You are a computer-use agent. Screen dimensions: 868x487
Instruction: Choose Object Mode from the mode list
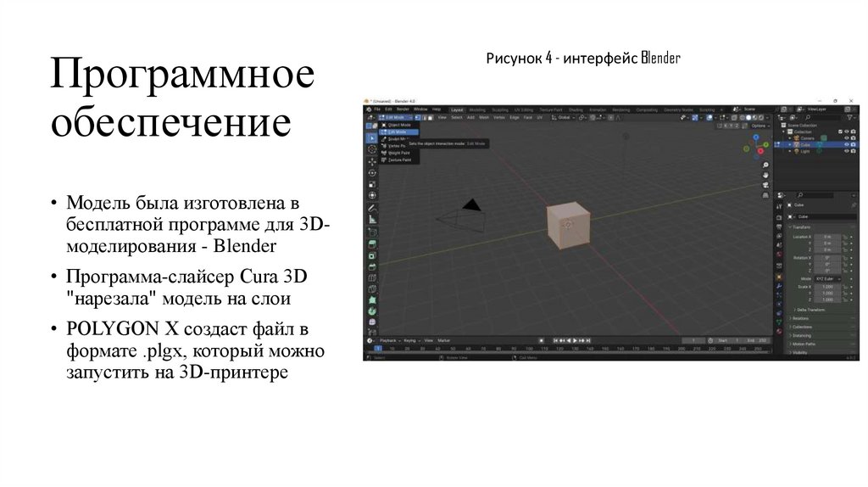(398, 126)
